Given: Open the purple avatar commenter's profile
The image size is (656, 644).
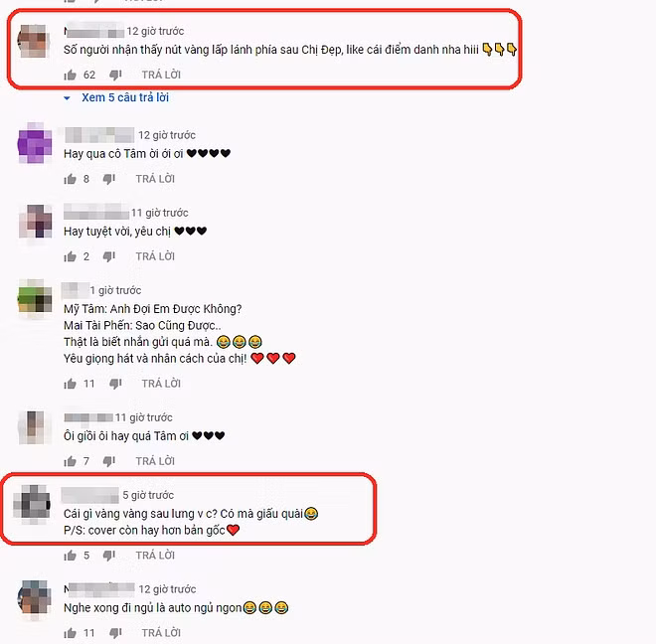Looking at the screenshot, I should 35,143.
